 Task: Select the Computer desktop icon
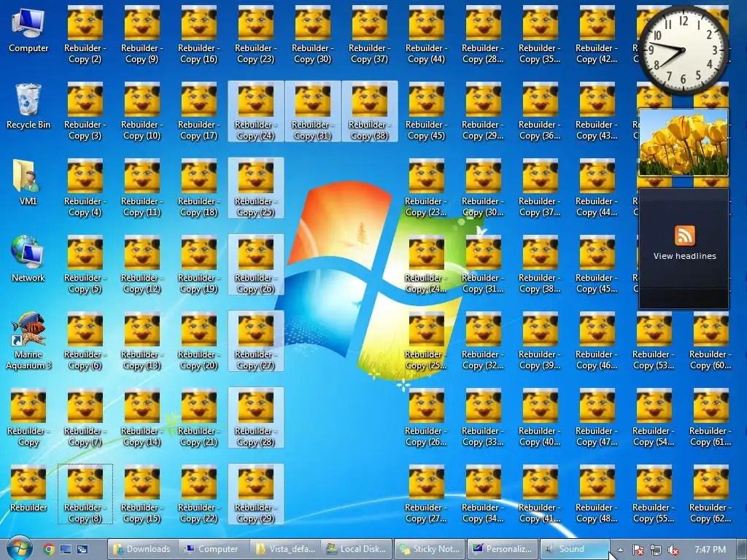tap(28, 30)
